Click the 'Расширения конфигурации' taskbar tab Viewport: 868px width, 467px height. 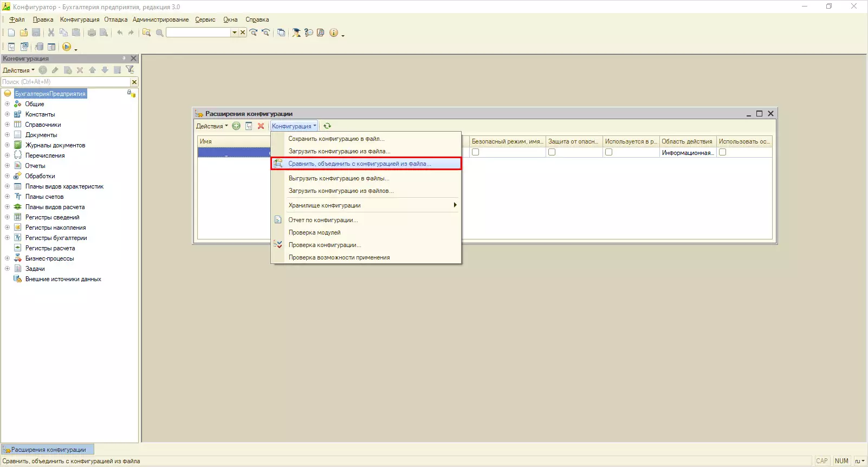point(48,450)
